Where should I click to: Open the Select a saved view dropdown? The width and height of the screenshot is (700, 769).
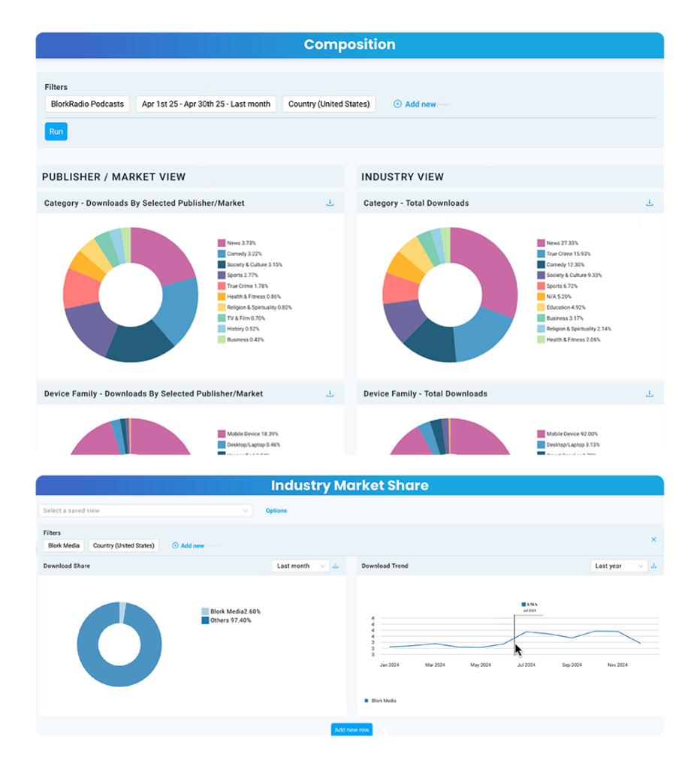[x=145, y=509]
